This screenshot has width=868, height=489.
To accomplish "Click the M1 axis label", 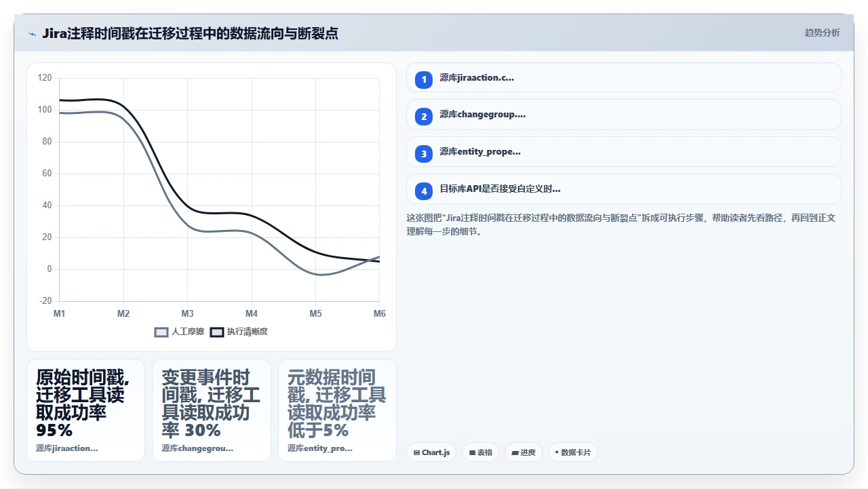I will point(60,313).
